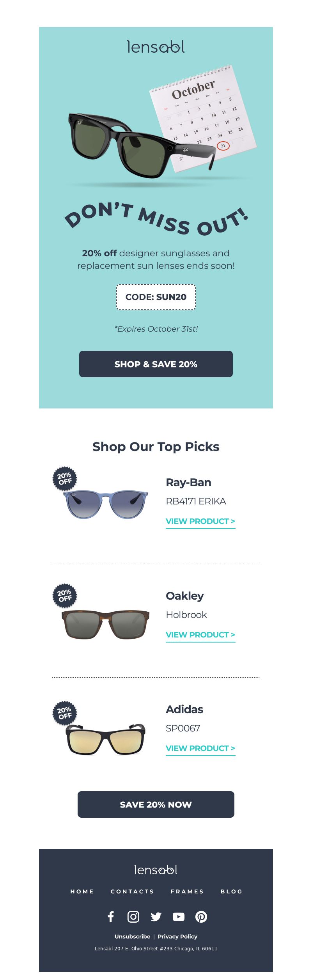The height and width of the screenshot is (980, 312).
Task: View product link for Oakley Holbrook
Action: point(200,635)
